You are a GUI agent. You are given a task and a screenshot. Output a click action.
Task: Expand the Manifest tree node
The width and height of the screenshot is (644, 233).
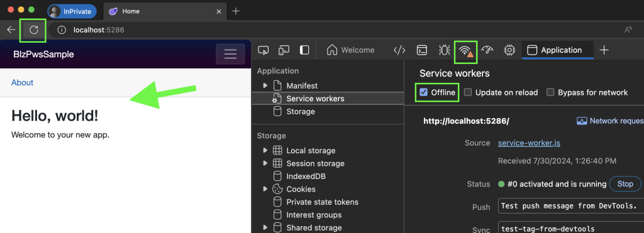pyautogui.click(x=265, y=86)
